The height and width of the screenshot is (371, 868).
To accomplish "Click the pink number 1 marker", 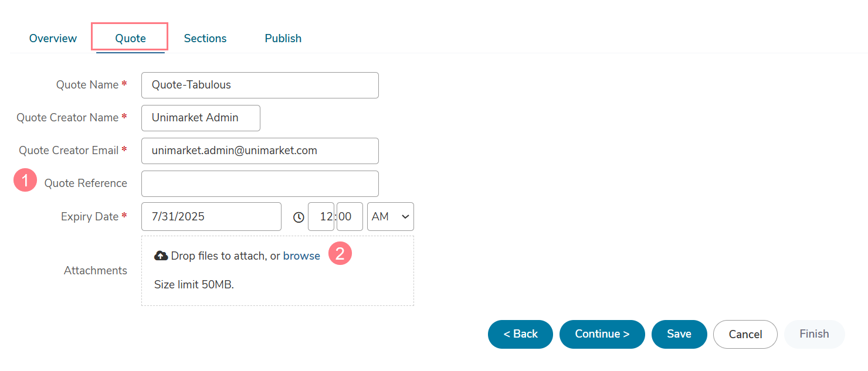I will coord(25,181).
